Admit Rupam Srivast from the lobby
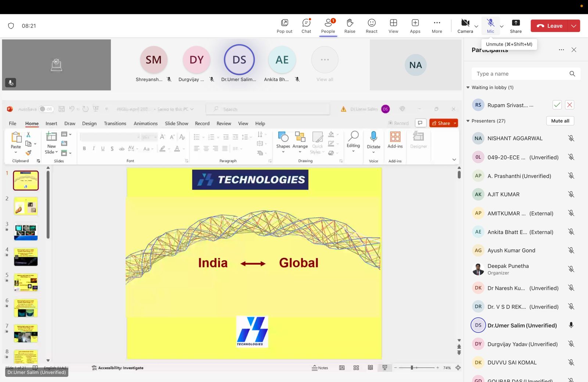Image resolution: width=588 pixels, height=382 pixels. point(557,105)
